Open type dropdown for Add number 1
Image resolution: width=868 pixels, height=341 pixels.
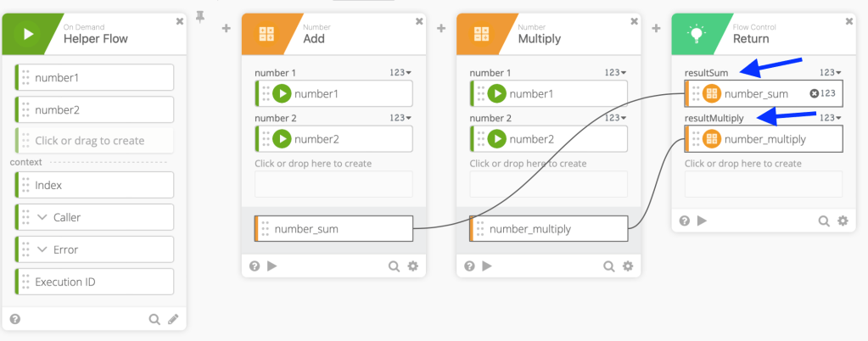click(400, 73)
